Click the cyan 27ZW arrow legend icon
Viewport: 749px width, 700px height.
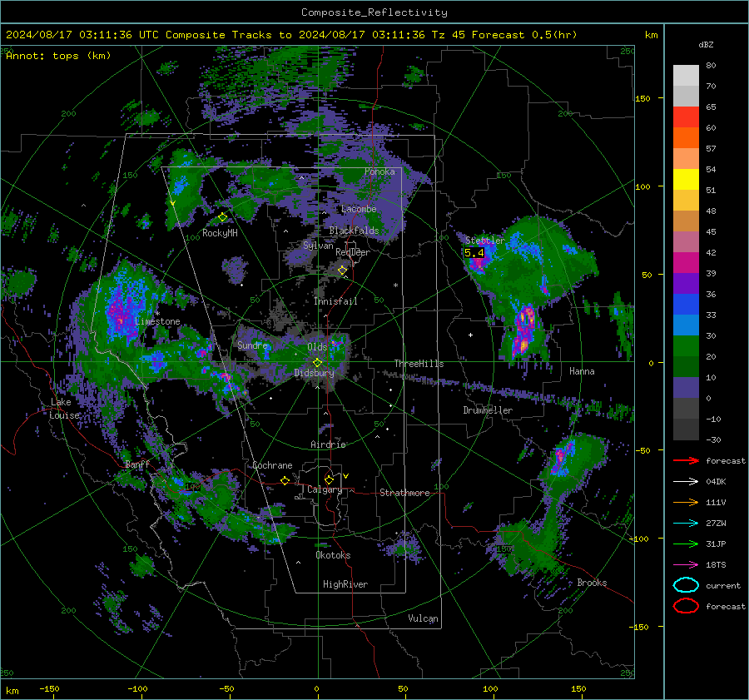point(686,524)
